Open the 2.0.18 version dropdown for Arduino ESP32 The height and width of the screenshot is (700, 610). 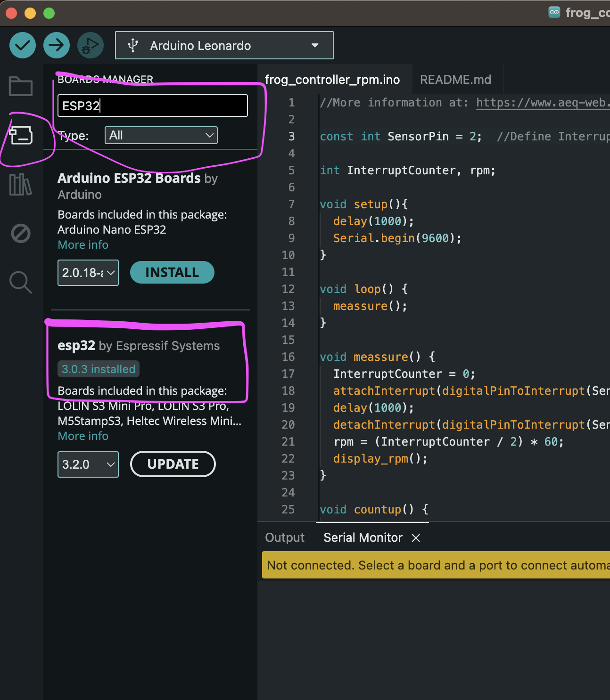coord(88,273)
